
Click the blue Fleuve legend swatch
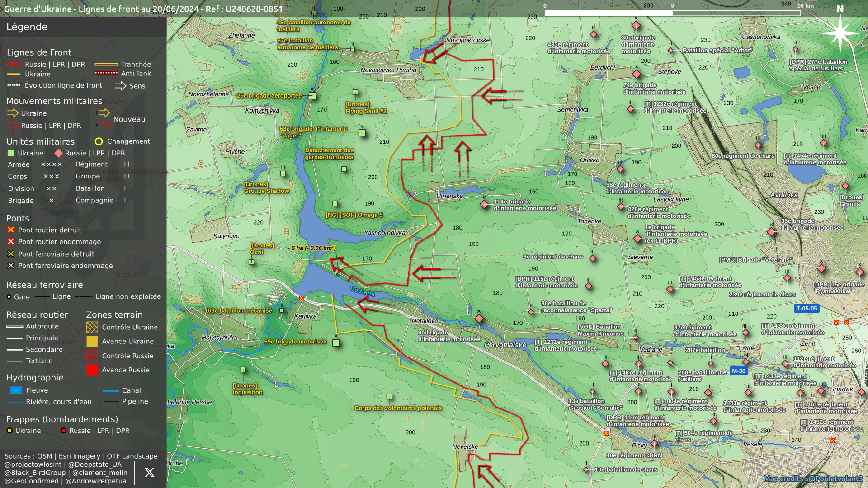pos(16,390)
